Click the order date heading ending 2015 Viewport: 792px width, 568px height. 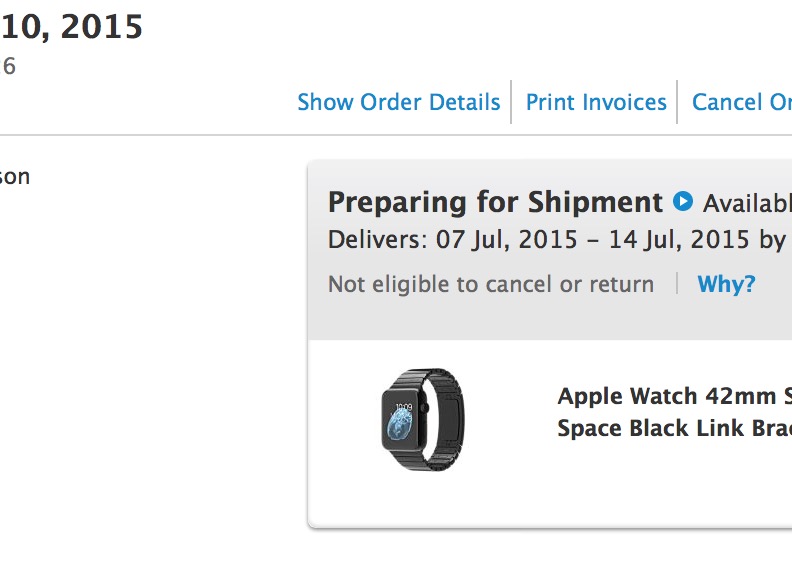72,27
